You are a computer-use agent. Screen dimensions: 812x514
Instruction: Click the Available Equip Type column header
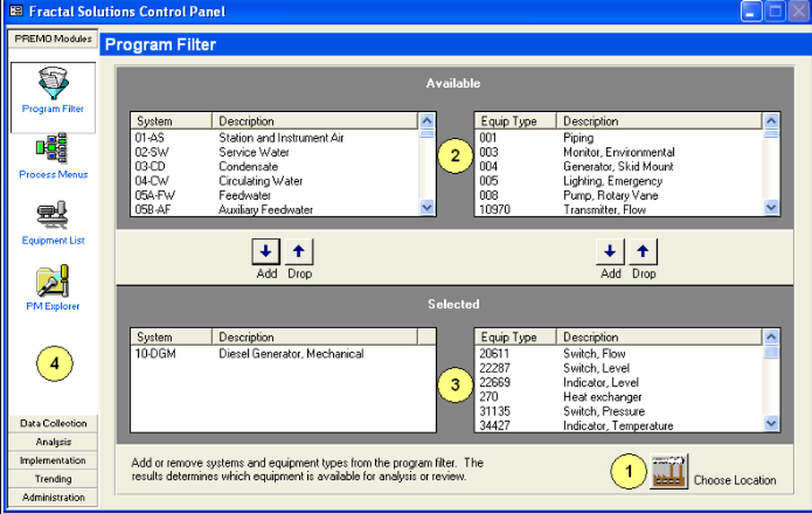point(516,121)
